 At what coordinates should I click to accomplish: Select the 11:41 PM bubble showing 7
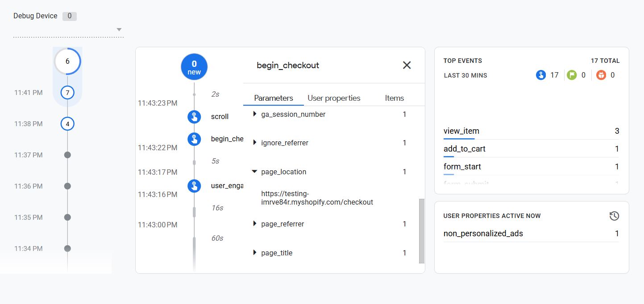[x=67, y=93]
